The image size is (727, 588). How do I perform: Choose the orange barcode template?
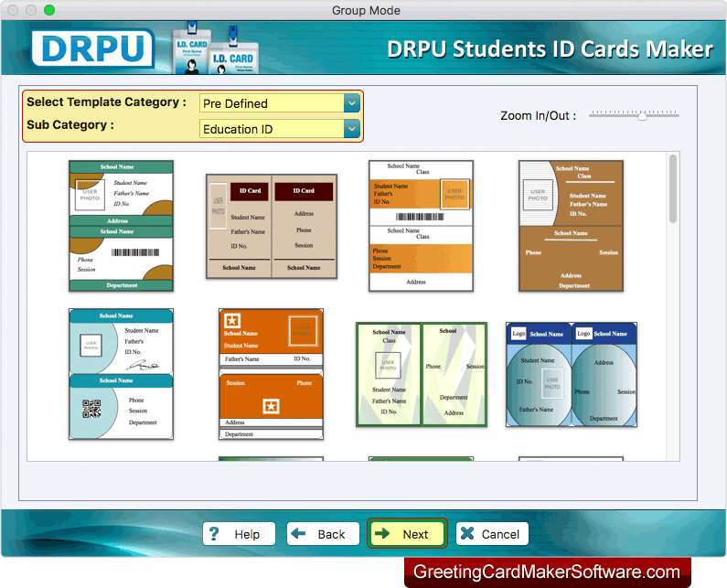pos(421,226)
